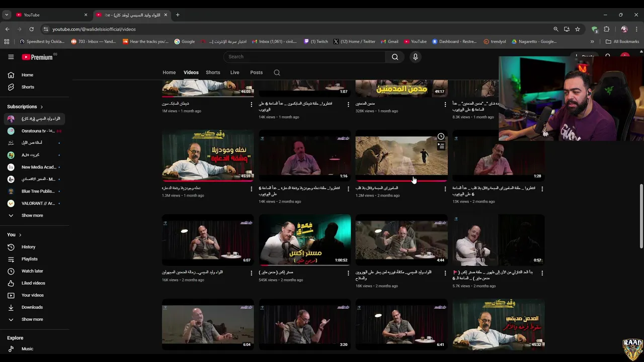644x362 pixels.
Task: Click browser back arrow
Action: coord(7,29)
